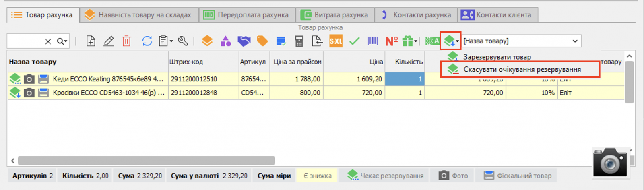Click the document export arrow icon

click(317, 41)
